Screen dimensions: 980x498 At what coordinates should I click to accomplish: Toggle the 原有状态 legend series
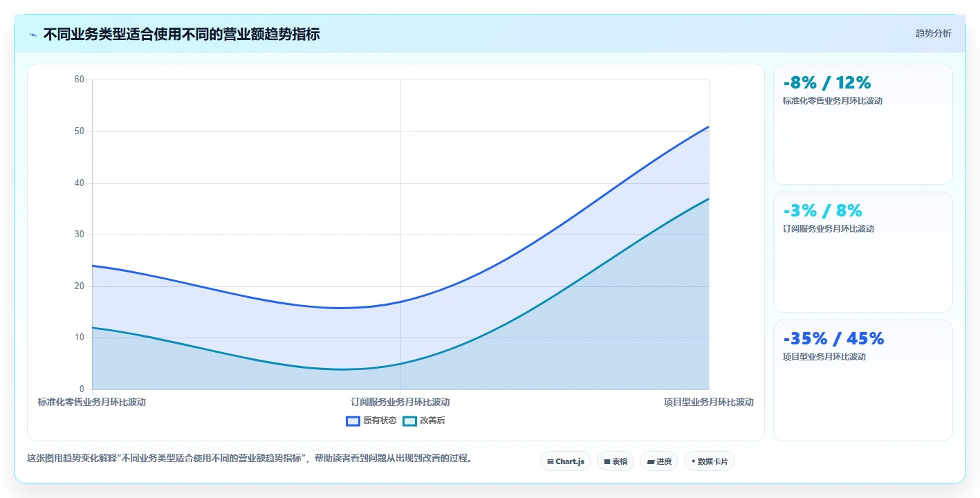[x=371, y=421]
